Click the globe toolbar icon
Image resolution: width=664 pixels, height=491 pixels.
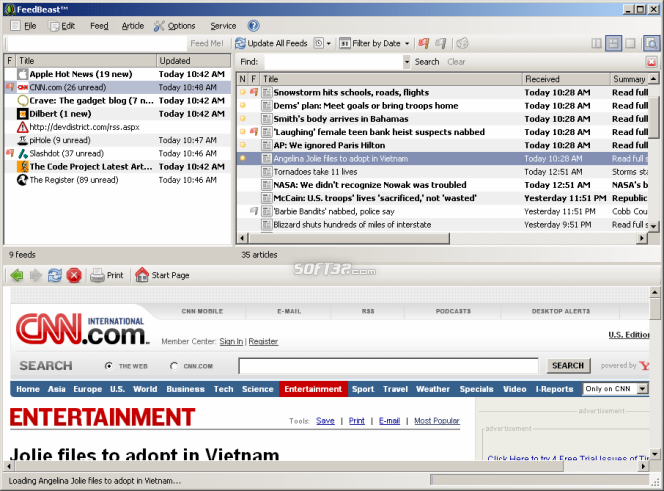462,43
